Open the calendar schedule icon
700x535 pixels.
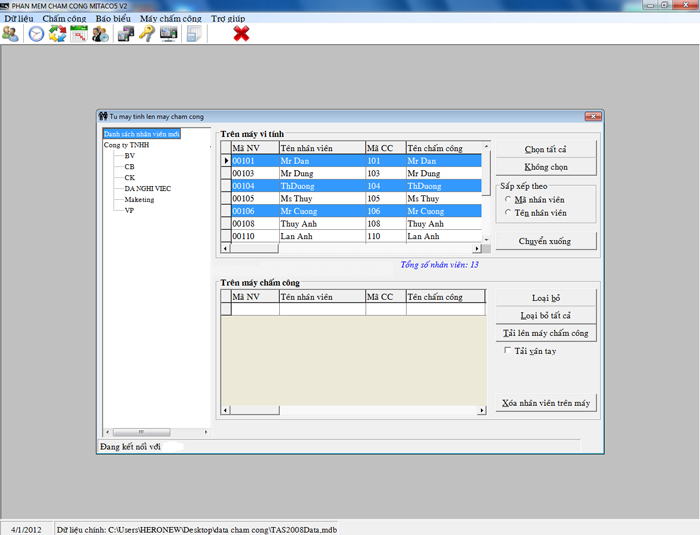point(79,34)
